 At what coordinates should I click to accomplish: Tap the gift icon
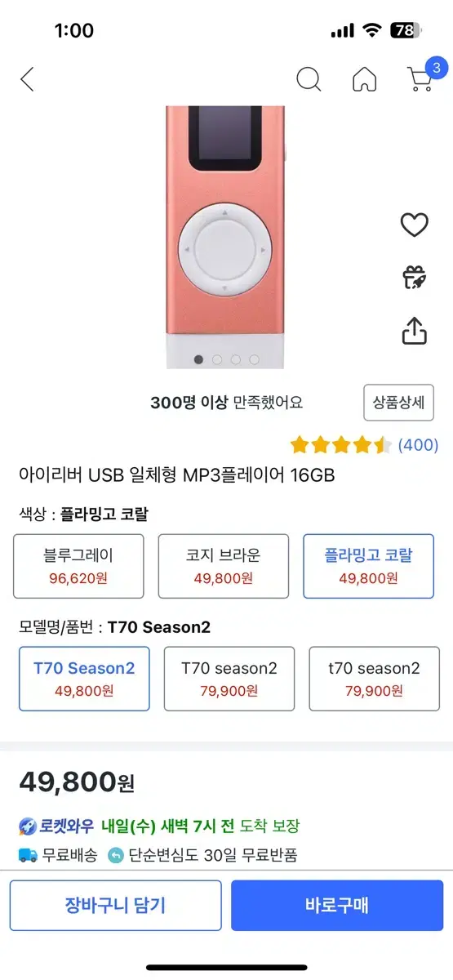(x=415, y=278)
